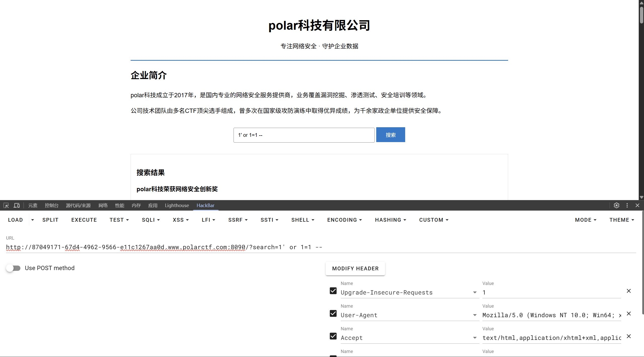
Task: Expand the SQLI dropdown menu
Action: [151, 220]
